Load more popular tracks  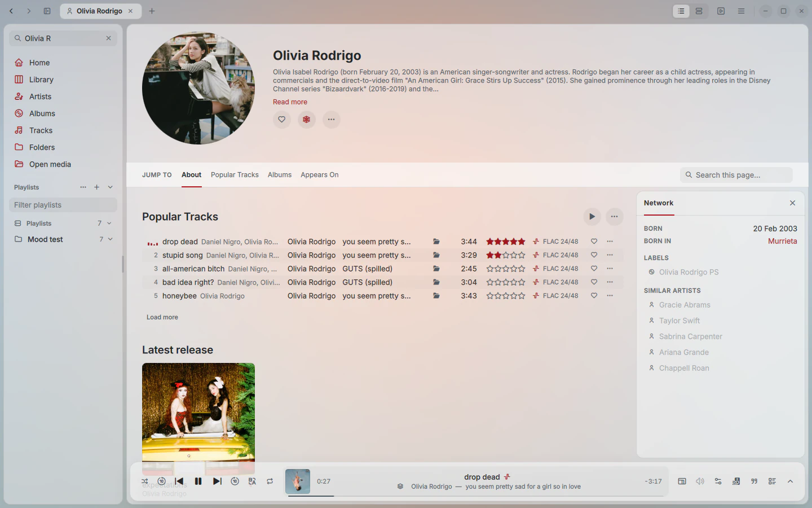coord(162,317)
